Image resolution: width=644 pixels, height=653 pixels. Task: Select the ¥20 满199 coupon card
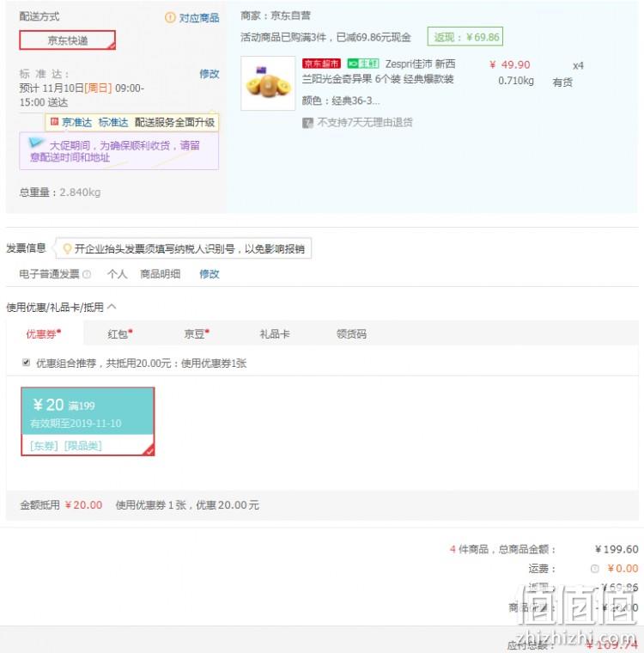88,421
